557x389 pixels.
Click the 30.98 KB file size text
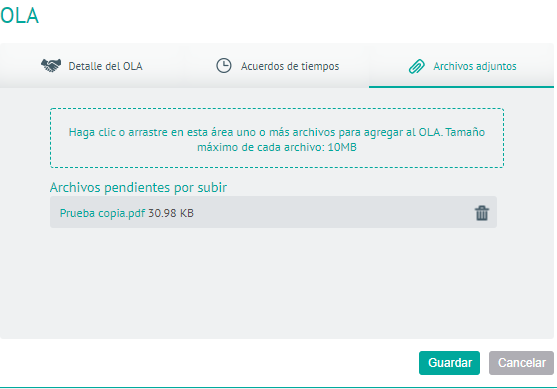coord(171,213)
